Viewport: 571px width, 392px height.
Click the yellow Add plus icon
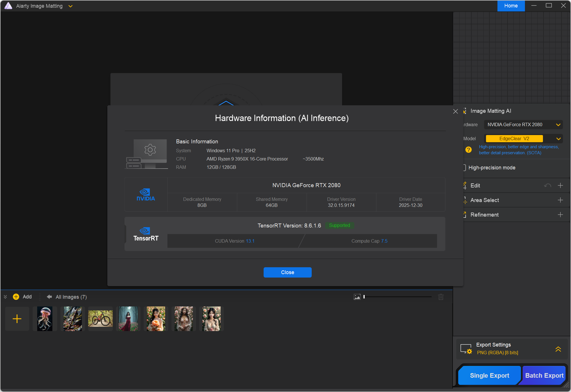(x=16, y=297)
